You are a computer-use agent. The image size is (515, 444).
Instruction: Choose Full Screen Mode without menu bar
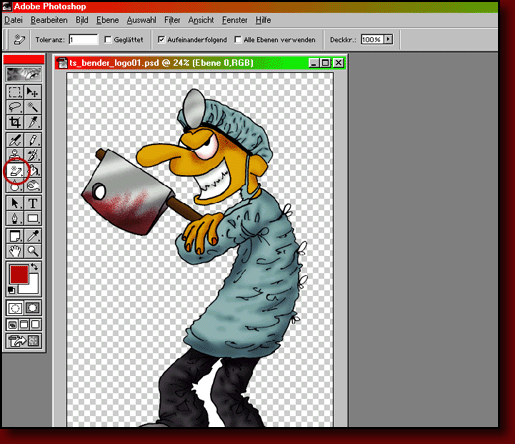35,325
